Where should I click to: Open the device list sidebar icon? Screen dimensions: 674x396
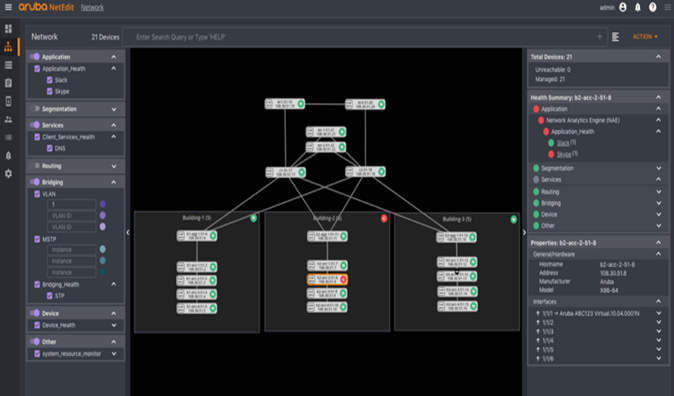pos(8,65)
